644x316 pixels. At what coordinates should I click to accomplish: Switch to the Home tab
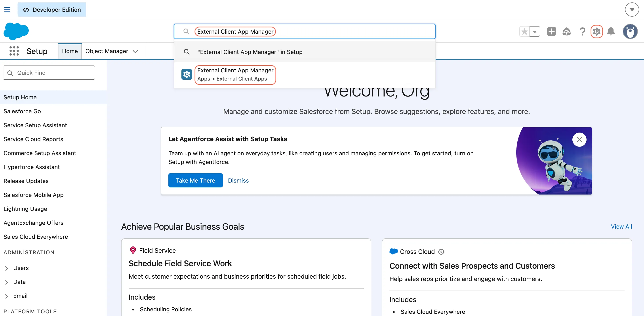70,51
